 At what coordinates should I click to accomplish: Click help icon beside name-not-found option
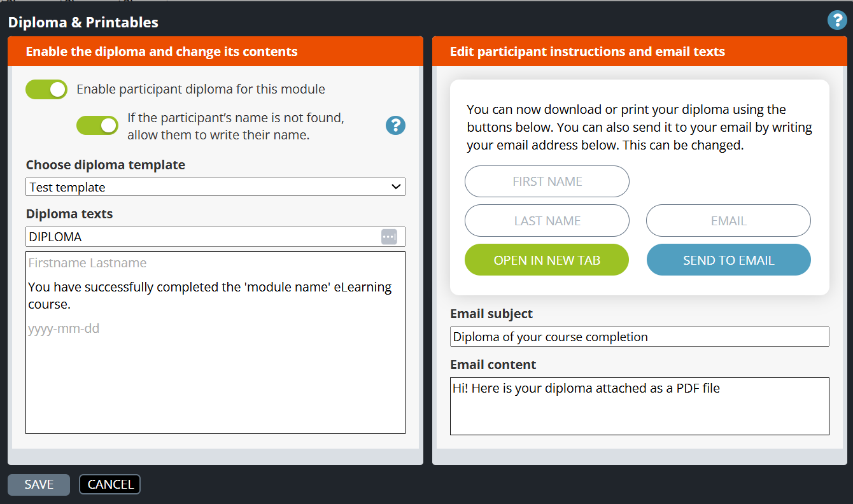tap(395, 125)
